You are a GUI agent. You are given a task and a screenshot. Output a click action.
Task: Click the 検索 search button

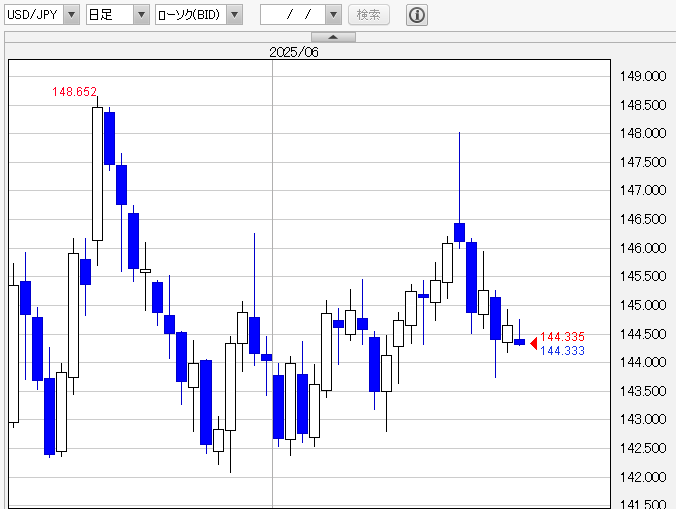click(369, 15)
